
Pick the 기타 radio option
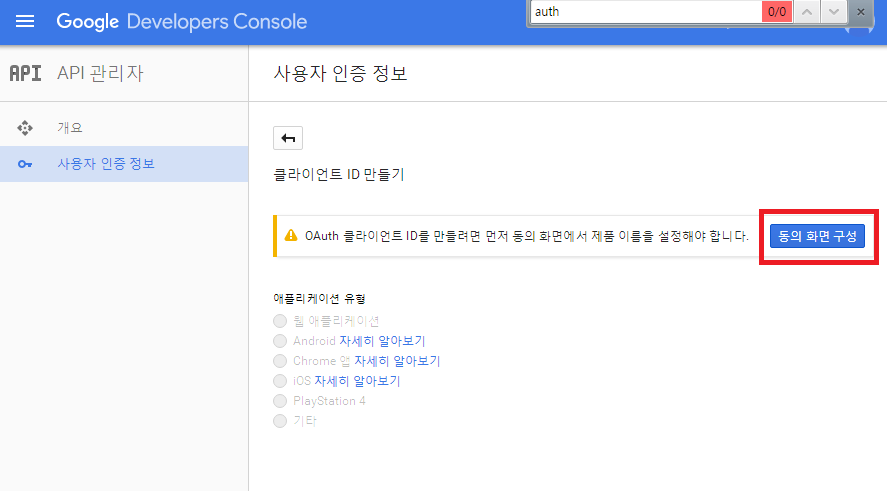click(x=280, y=421)
